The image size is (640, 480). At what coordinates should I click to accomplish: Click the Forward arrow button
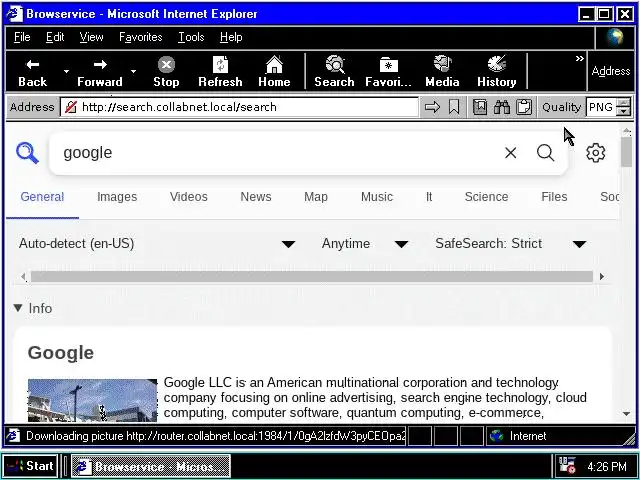click(100, 72)
